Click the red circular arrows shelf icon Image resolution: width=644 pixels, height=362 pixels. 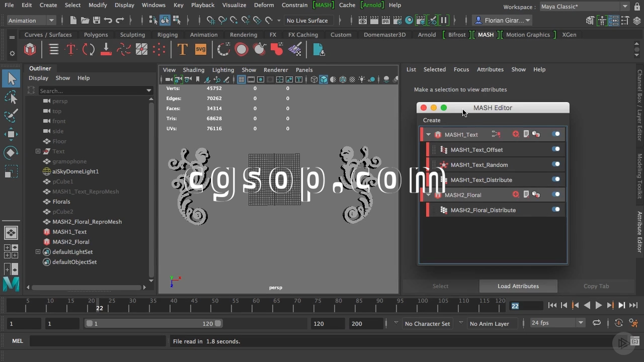coord(89,49)
